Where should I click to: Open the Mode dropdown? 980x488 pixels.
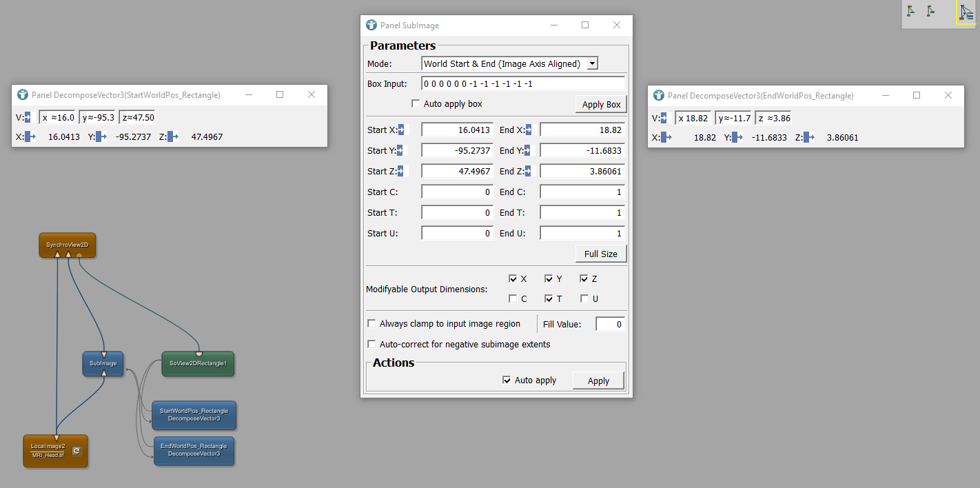(510, 63)
